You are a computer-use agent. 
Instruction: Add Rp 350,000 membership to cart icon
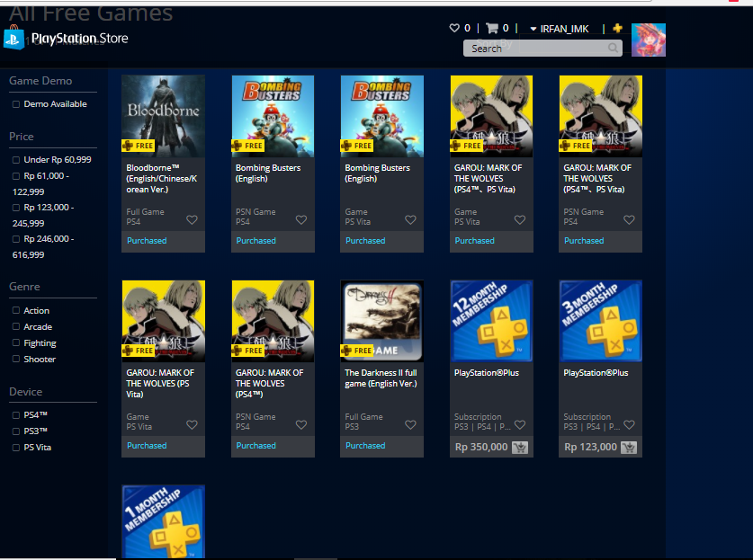tap(520, 448)
